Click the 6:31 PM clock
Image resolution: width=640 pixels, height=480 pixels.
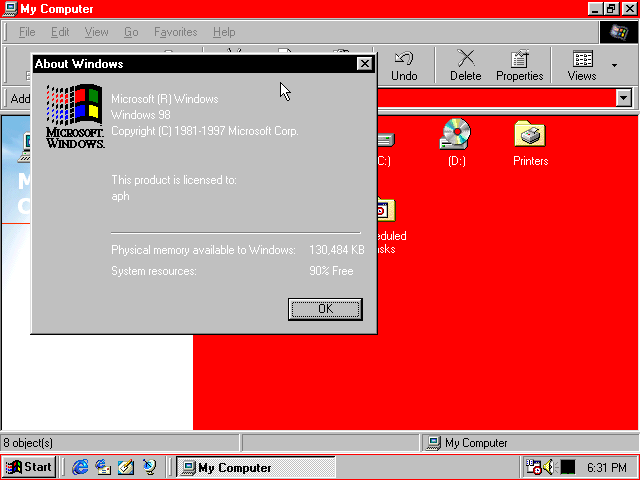[607, 467]
